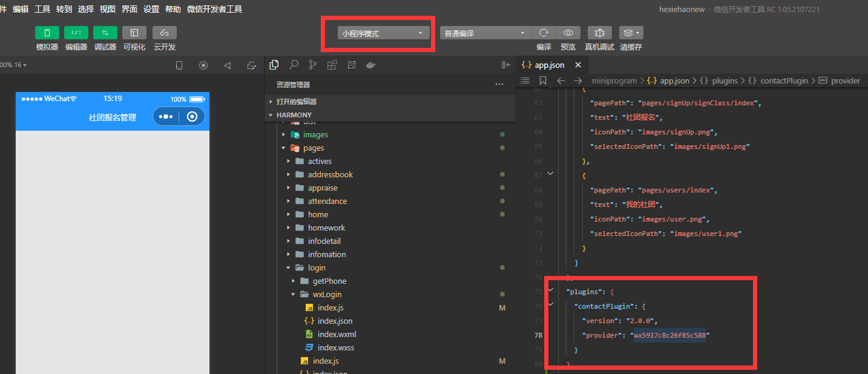Open the Docker whale icon
The height and width of the screenshot is (374, 868).
coord(371,65)
